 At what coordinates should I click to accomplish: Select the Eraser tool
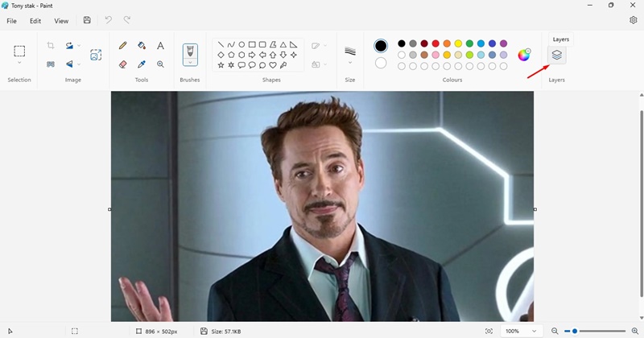click(123, 64)
